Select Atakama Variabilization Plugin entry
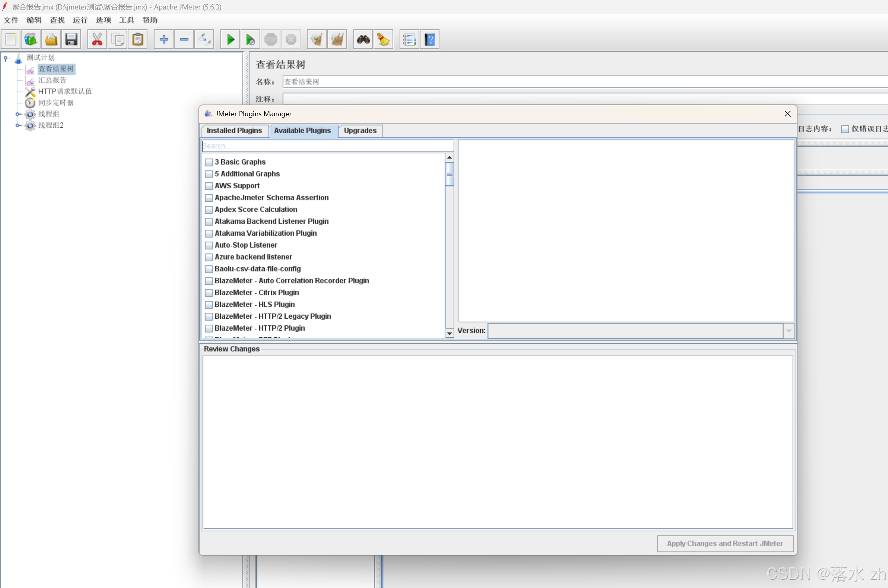Viewport: 888px width, 588px height. tap(266, 233)
